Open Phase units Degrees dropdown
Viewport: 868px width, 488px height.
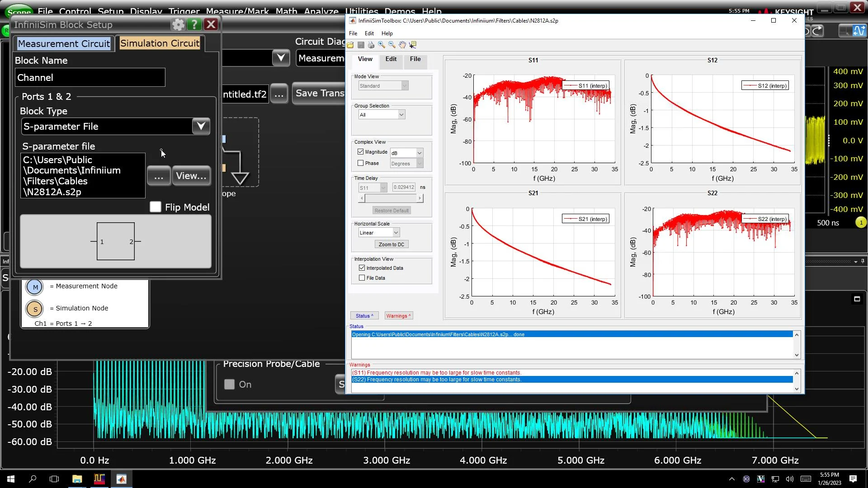407,164
